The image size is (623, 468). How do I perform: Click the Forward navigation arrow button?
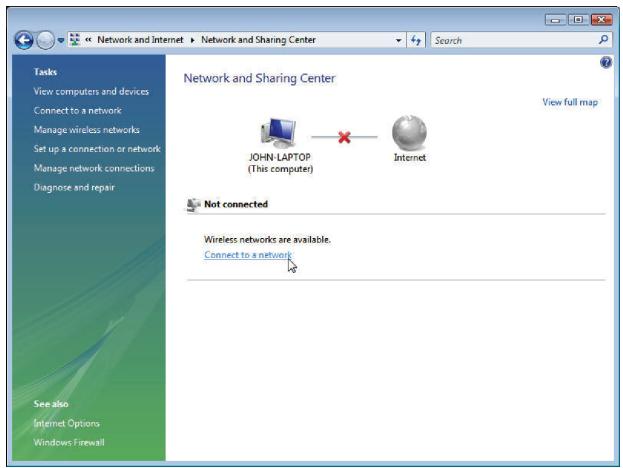(x=45, y=40)
